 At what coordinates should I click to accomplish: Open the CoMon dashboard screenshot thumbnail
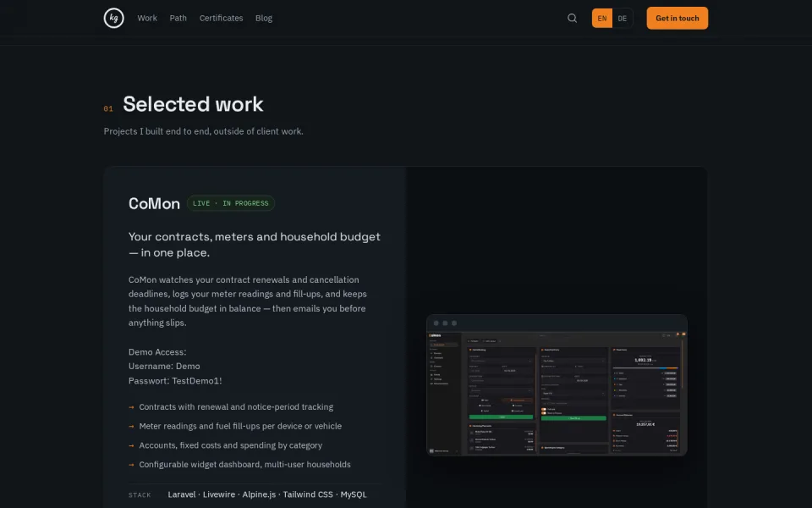[557, 385]
